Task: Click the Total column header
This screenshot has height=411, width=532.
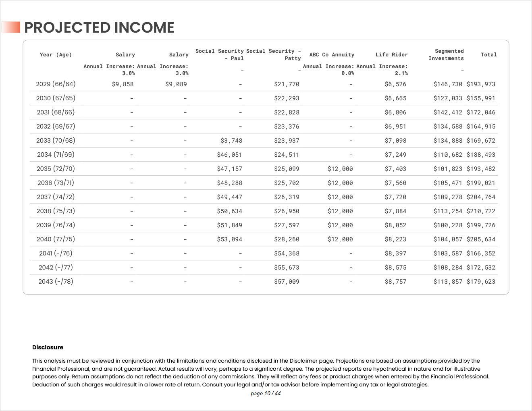Action: 488,55
